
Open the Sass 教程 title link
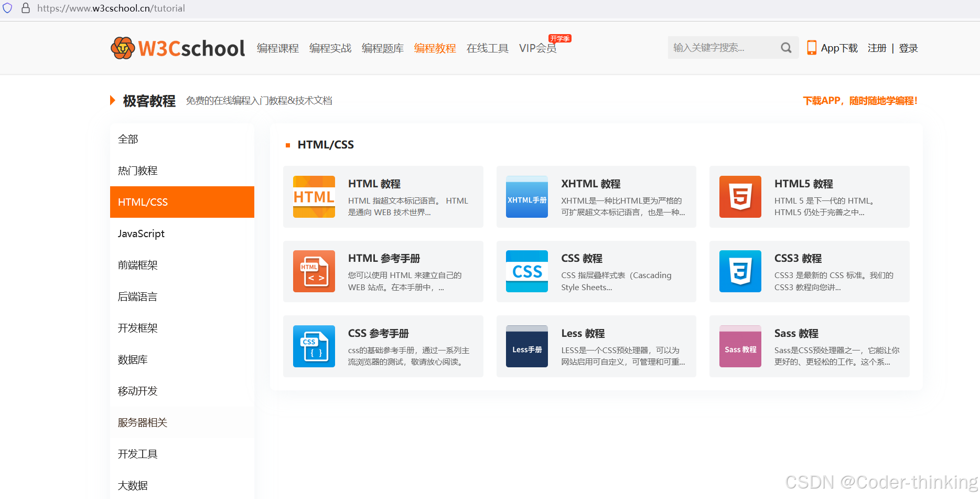[x=796, y=333]
